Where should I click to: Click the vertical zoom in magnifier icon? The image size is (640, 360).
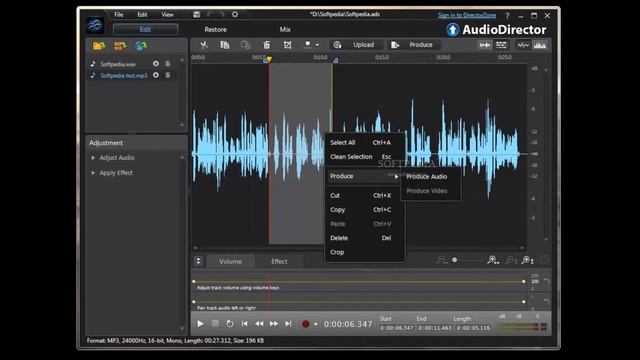point(527,260)
